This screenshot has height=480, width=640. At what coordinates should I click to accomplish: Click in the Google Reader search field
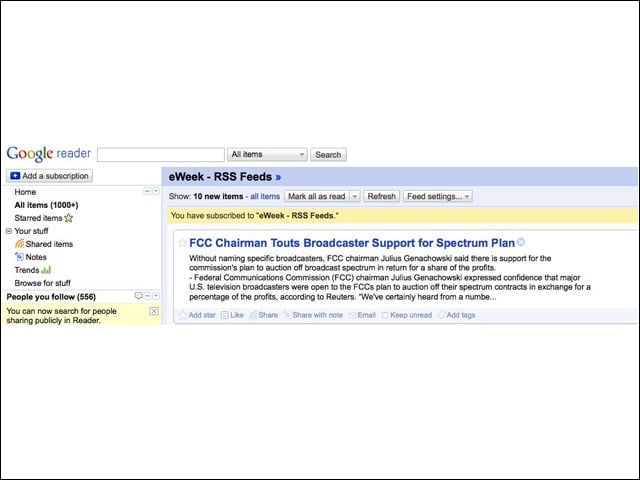pyautogui.click(x=161, y=155)
